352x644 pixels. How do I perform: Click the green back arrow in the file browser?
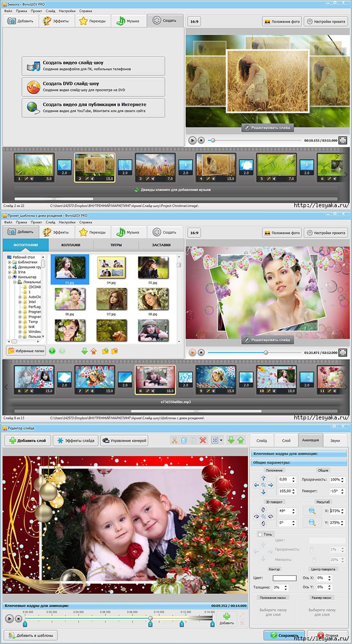(x=53, y=351)
